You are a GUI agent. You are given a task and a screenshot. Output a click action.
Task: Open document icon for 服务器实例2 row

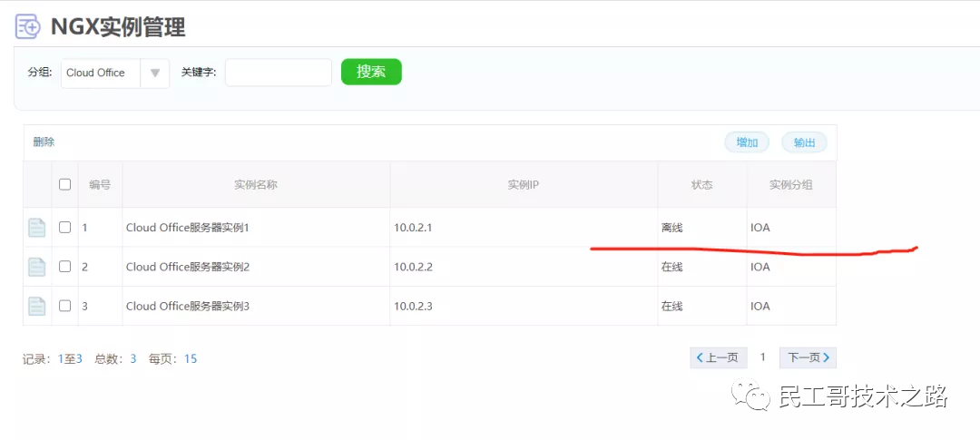(x=37, y=267)
